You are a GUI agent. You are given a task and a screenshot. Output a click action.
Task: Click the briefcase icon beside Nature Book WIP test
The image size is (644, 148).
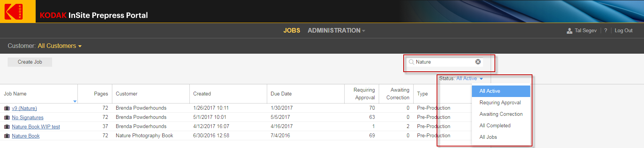[x=7, y=127]
